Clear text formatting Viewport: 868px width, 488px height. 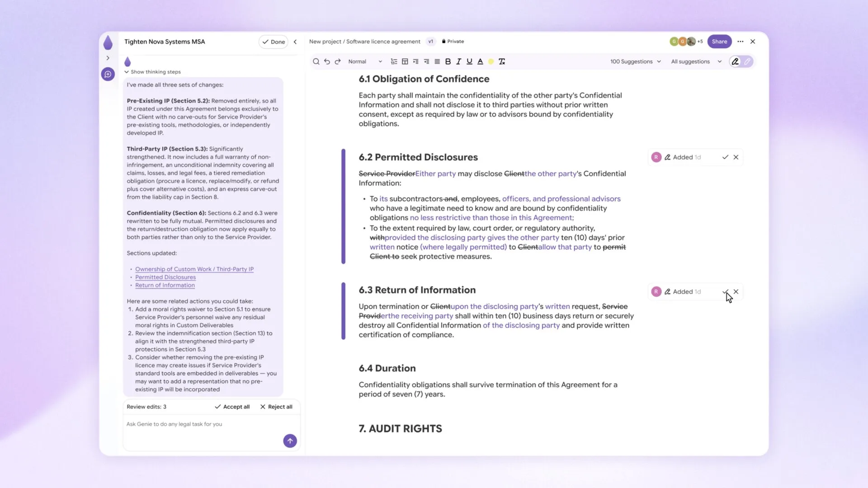point(502,61)
